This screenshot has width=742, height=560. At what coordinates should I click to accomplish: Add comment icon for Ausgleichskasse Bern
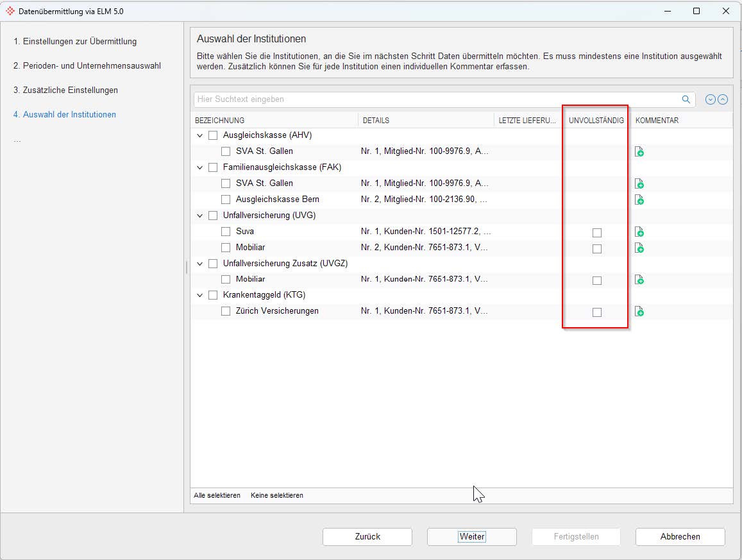tap(639, 199)
